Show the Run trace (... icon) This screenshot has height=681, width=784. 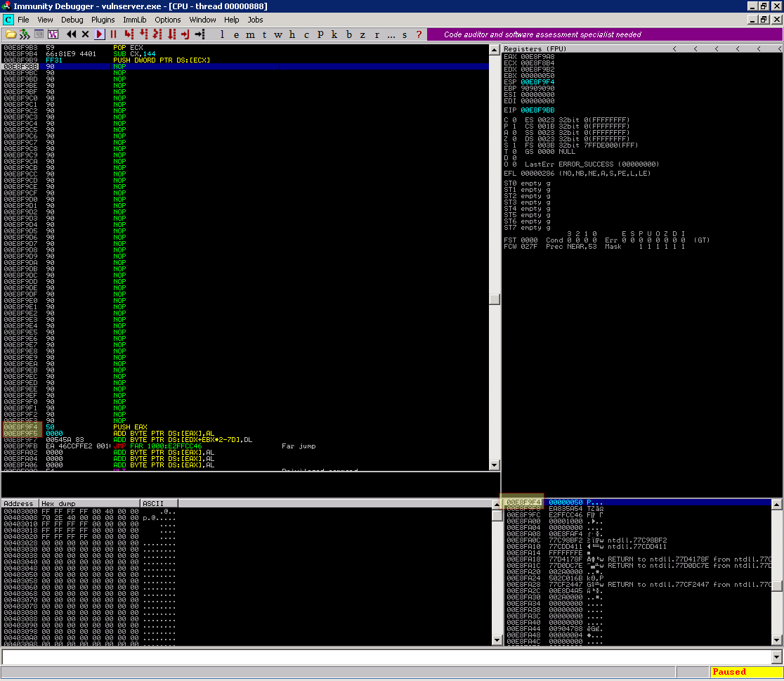[391, 34]
